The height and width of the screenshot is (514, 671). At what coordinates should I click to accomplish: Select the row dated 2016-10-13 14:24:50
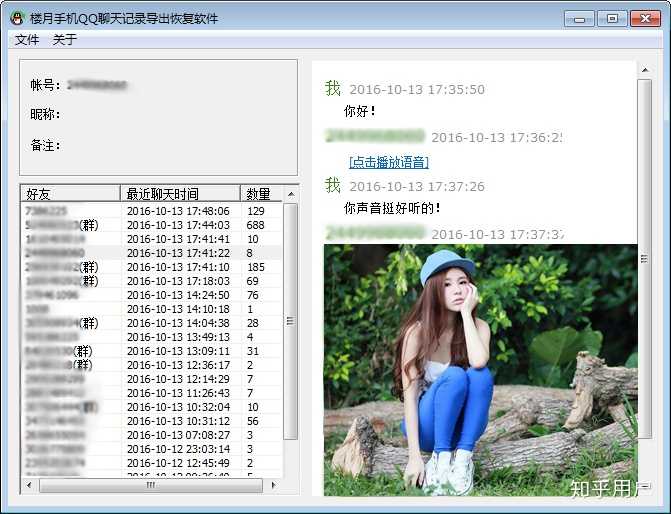pyautogui.click(x=151, y=295)
